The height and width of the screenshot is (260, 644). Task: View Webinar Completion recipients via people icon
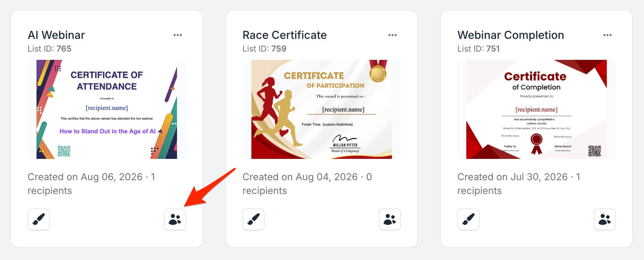[605, 219]
